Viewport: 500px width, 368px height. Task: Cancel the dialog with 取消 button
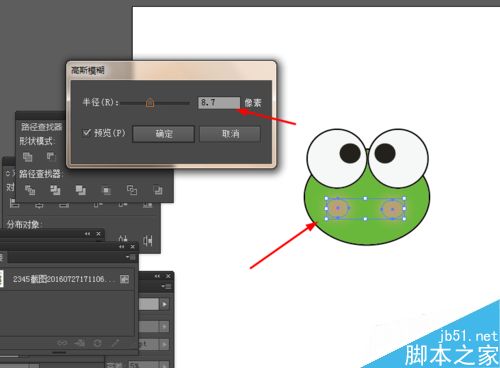pos(230,134)
